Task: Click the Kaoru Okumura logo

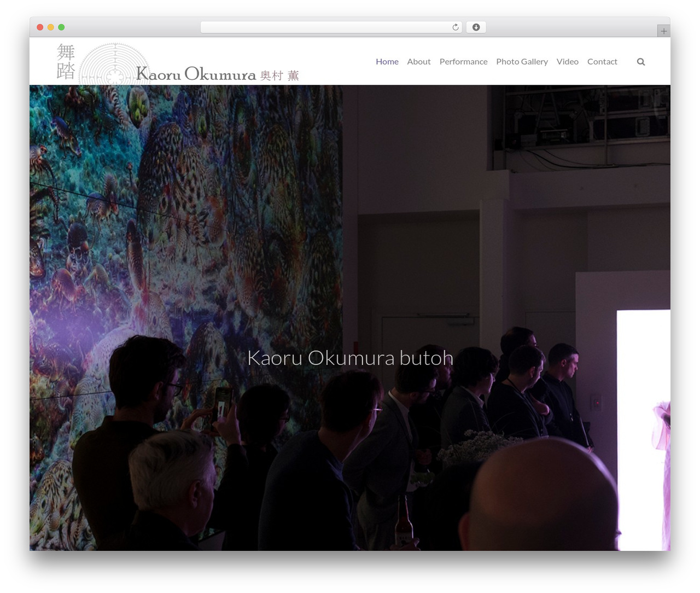Action: click(x=178, y=63)
